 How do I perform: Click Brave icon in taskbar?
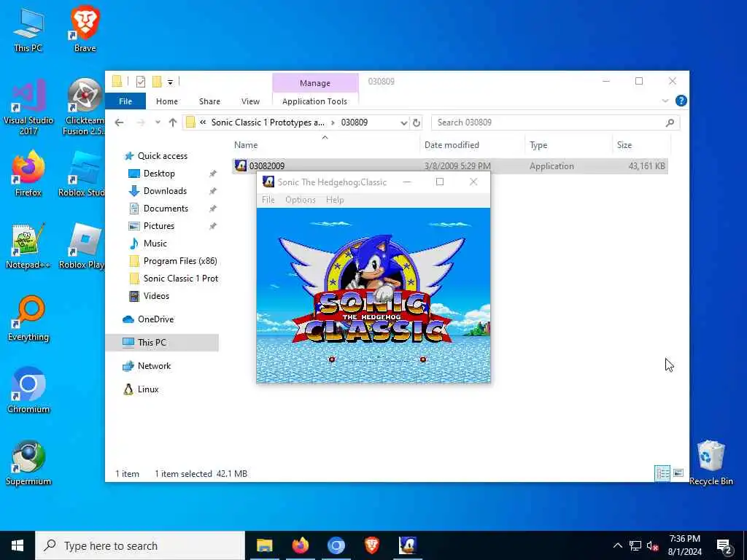(x=371, y=545)
